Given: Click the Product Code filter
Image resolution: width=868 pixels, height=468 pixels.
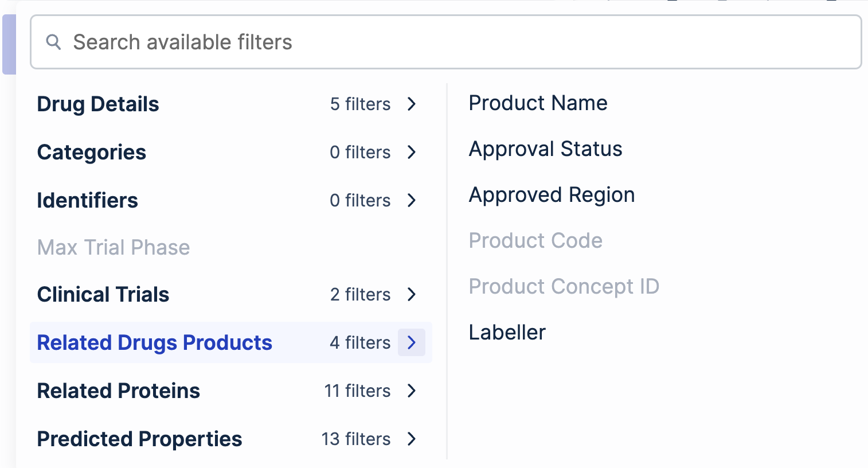Looking at the screenshot, I should (x=535, y=241).
